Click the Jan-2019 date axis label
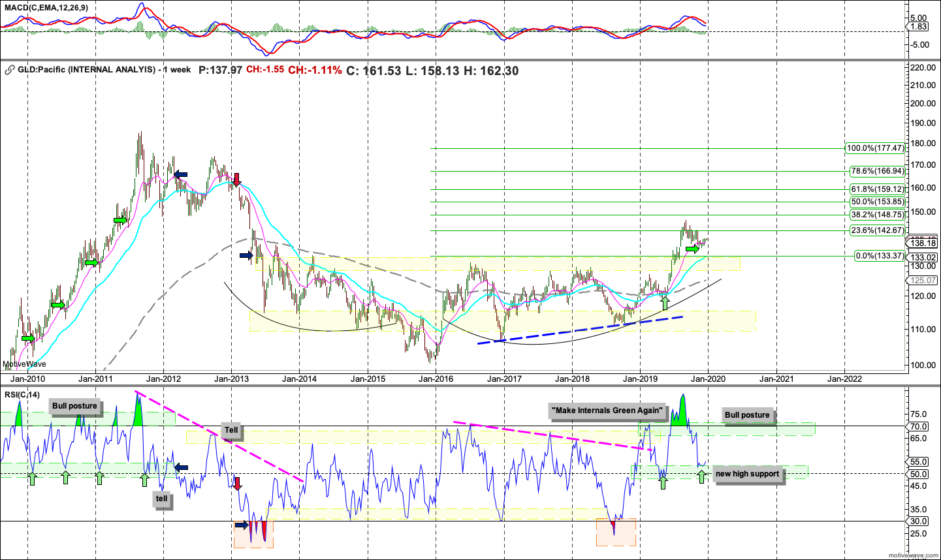The height and width of the screenshot is (560, 941). (640, 379)
